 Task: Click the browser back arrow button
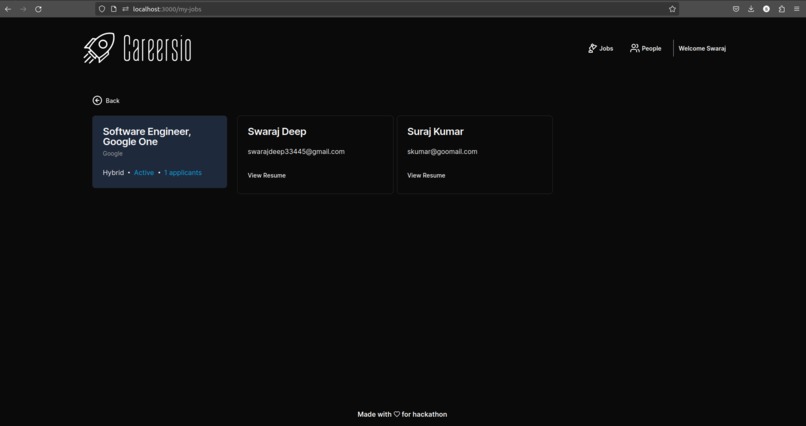(x=8, y=9)
